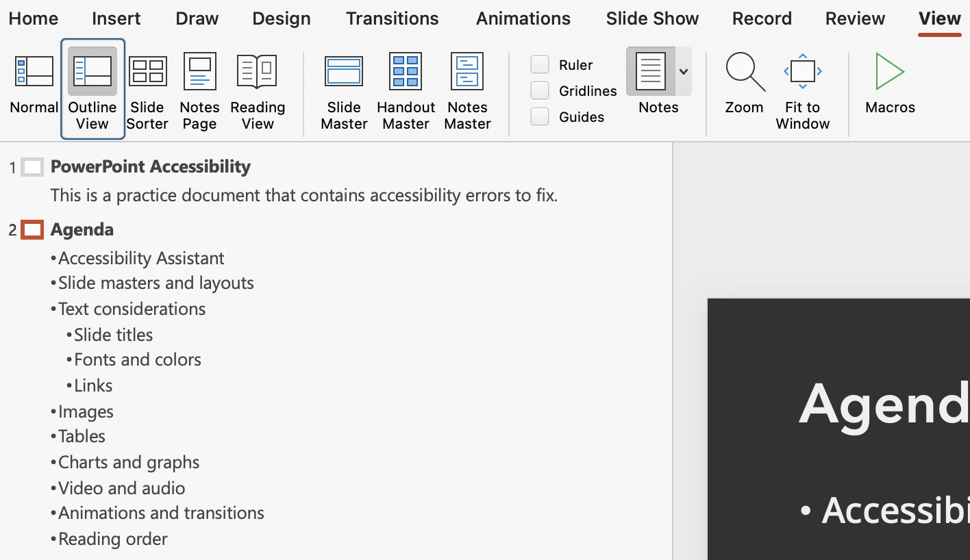Click the Slide titles sub-bullet

coord(113,335)
